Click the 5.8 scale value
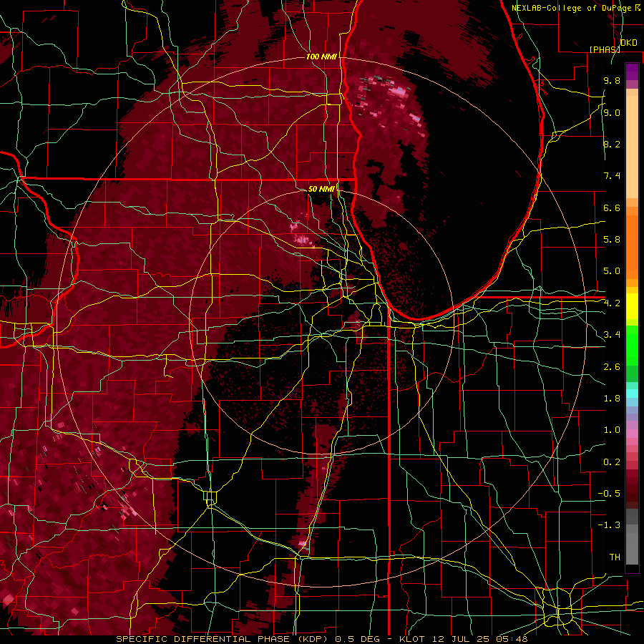Viewport: 644px width, 644px height. click(612, 240)
